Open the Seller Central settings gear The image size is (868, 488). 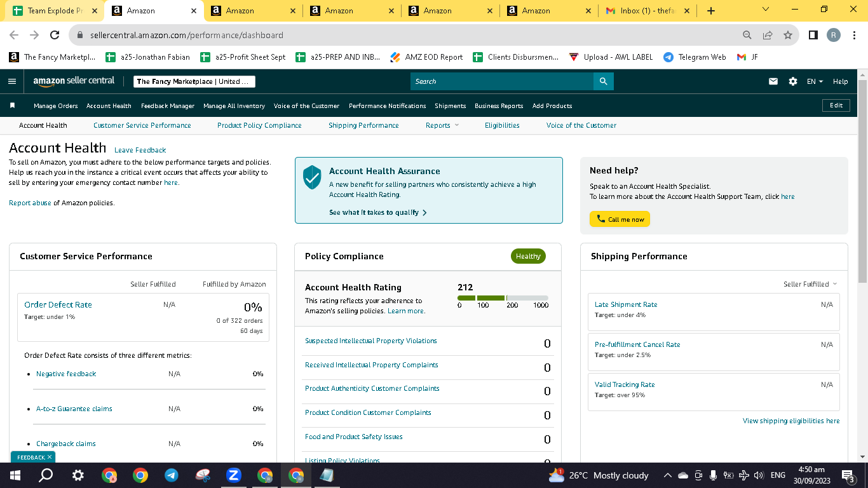point(792,81)
